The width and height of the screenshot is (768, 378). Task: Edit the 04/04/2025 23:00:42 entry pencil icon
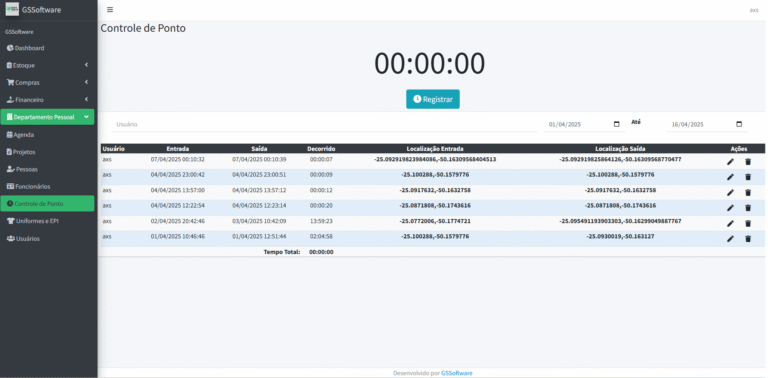(730, 177)
